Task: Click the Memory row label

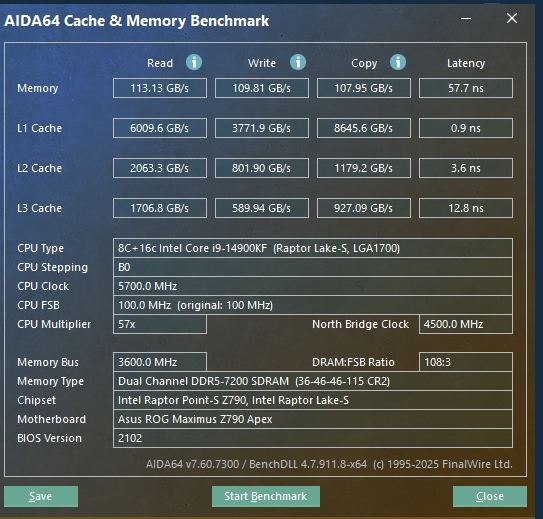Action: point(38,88)
